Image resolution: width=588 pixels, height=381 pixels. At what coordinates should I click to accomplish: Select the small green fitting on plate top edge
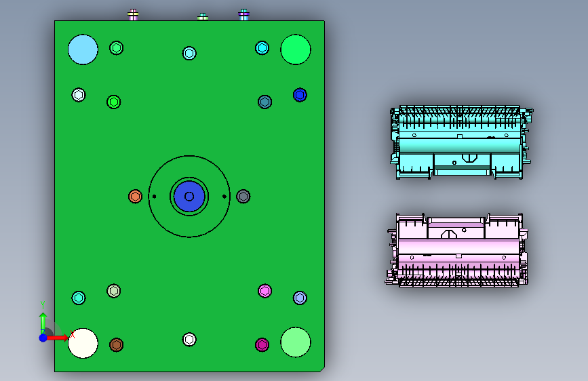coord(203,16)
